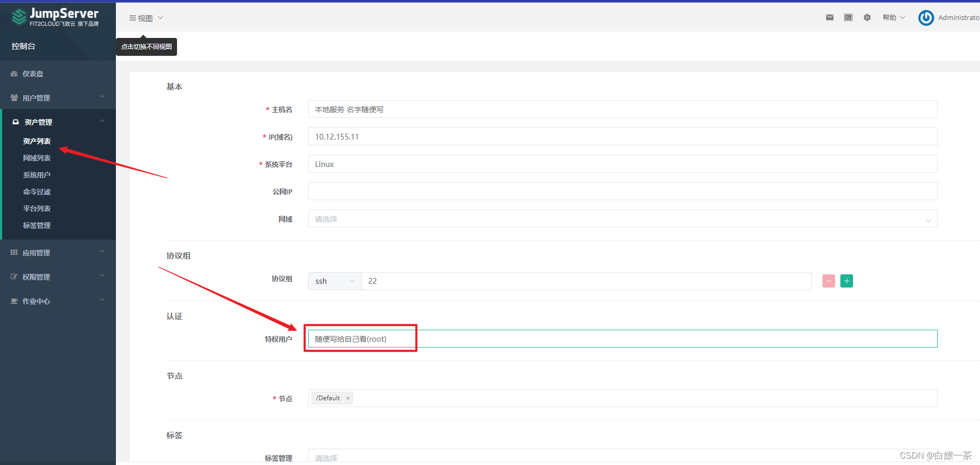The image size is (980, 465).
Task: Click the 节点 node selection field
Action: [x=623, y=398]
